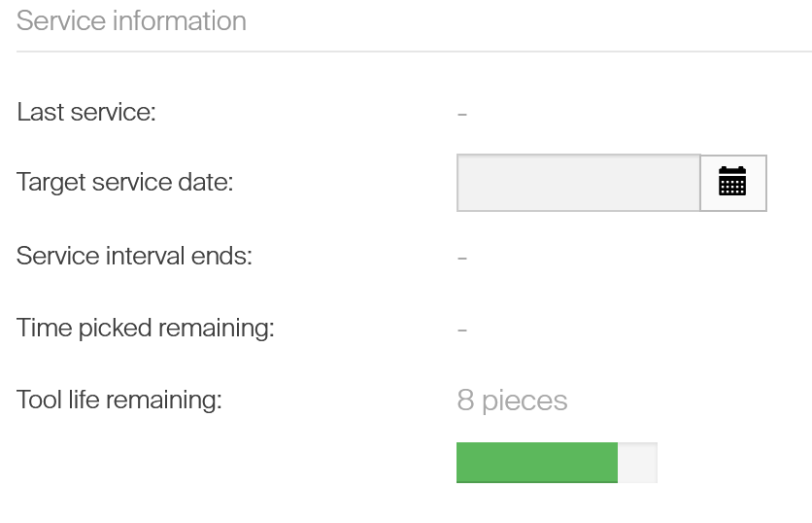Click the "Tool life remaining:" label
The width and height of the screenshot is (812, 523).
[x=119, y=400]
